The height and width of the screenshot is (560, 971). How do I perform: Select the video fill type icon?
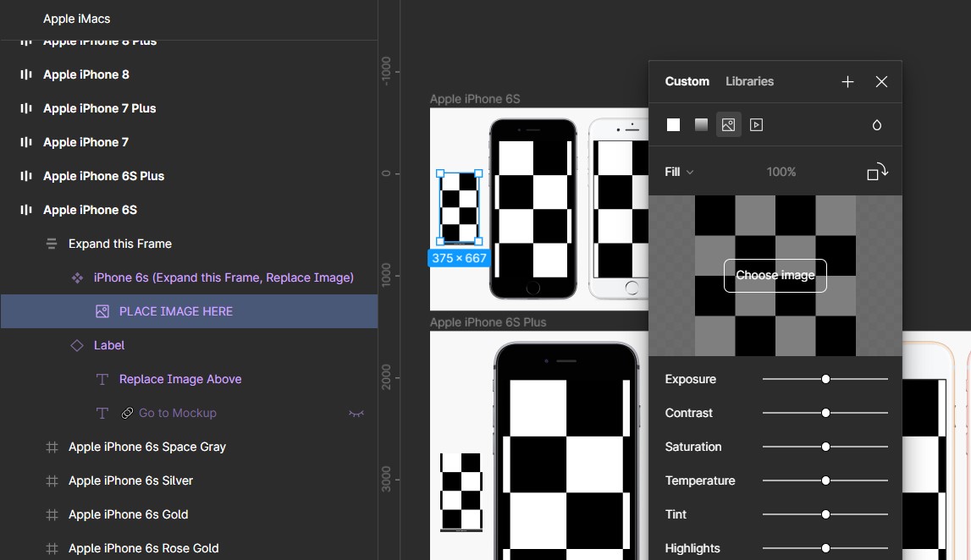(757, 125)
